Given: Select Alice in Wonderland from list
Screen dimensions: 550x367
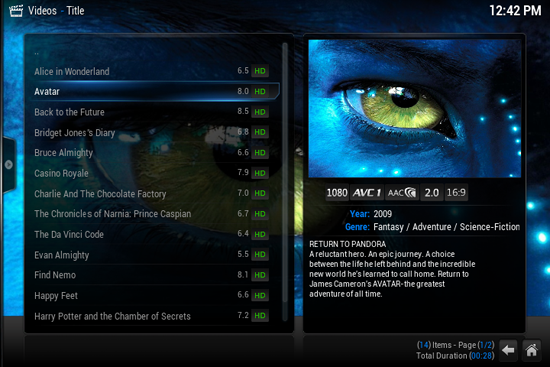Looking at the screenshot, I should click(154, 71).
